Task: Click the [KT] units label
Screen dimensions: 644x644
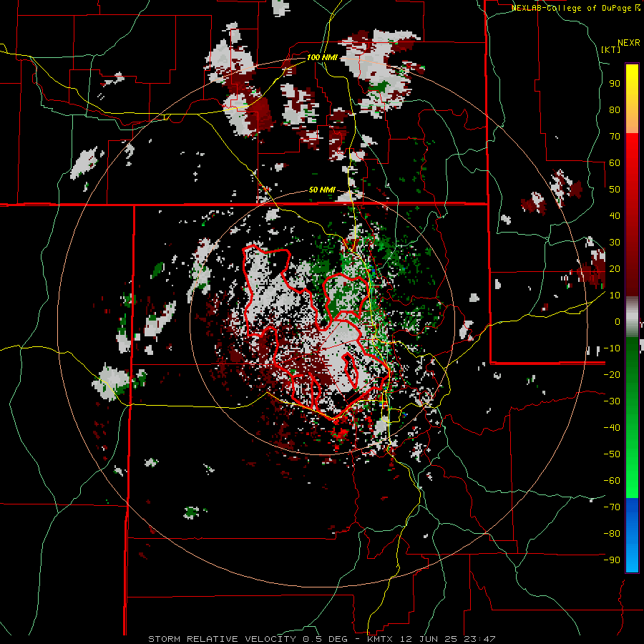Action: [x=611, y=49]
